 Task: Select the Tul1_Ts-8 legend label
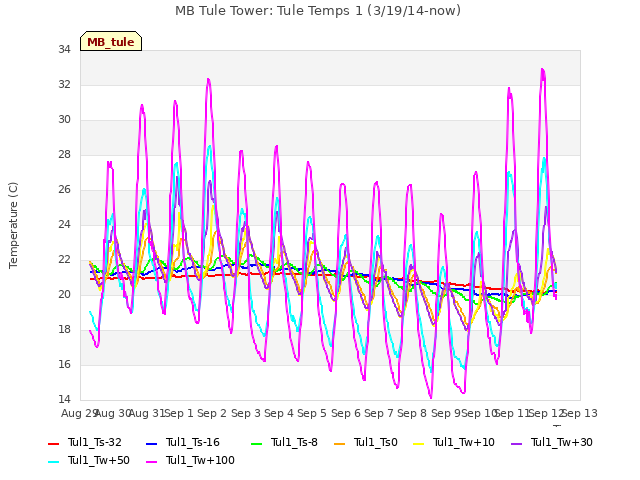point(294,442)
